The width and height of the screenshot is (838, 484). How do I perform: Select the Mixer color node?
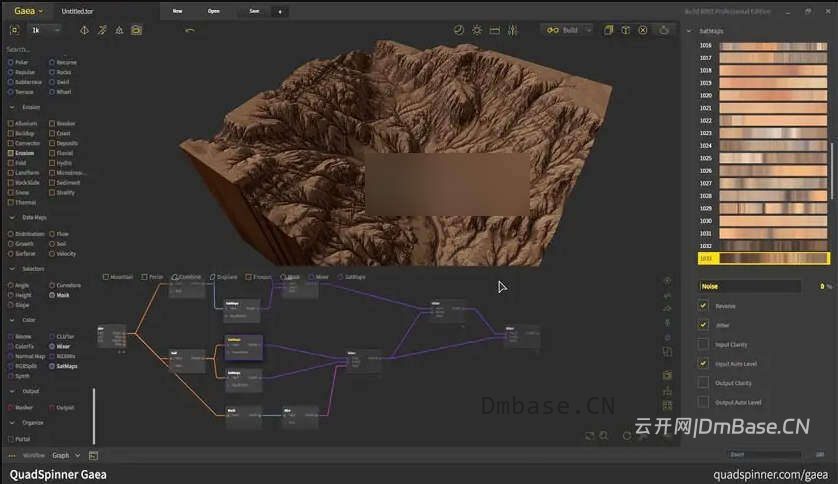tap(59, 346)
